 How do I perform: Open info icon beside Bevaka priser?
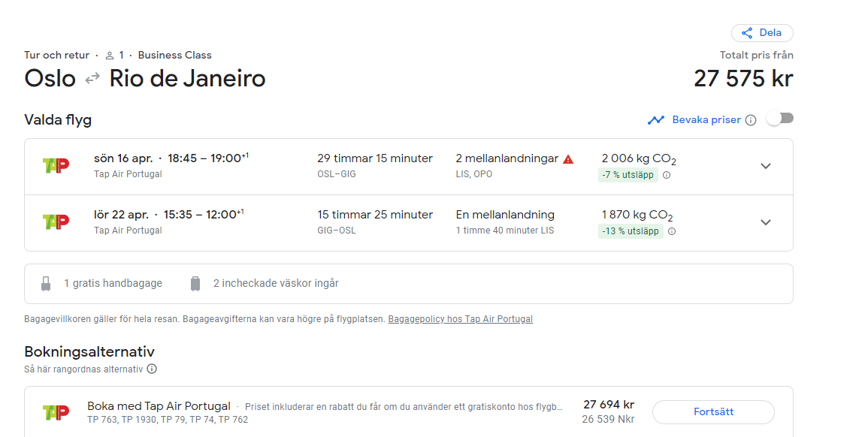click(750, 120)
